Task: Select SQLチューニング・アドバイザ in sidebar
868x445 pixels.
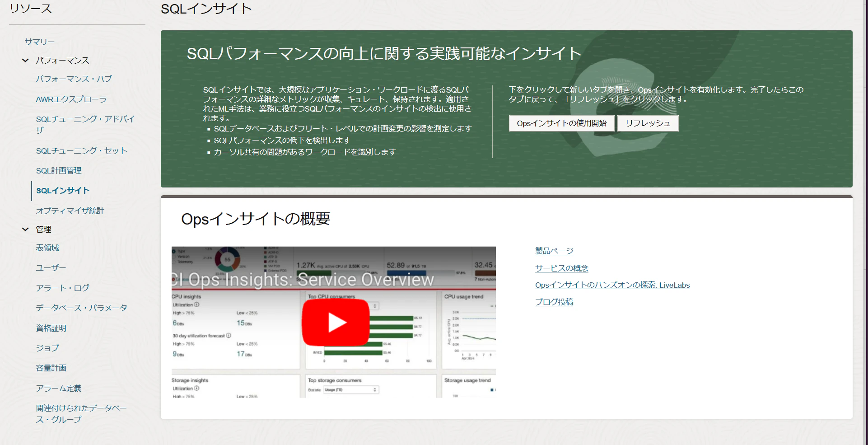Action: pyautogui.click(x=85, y=125)
